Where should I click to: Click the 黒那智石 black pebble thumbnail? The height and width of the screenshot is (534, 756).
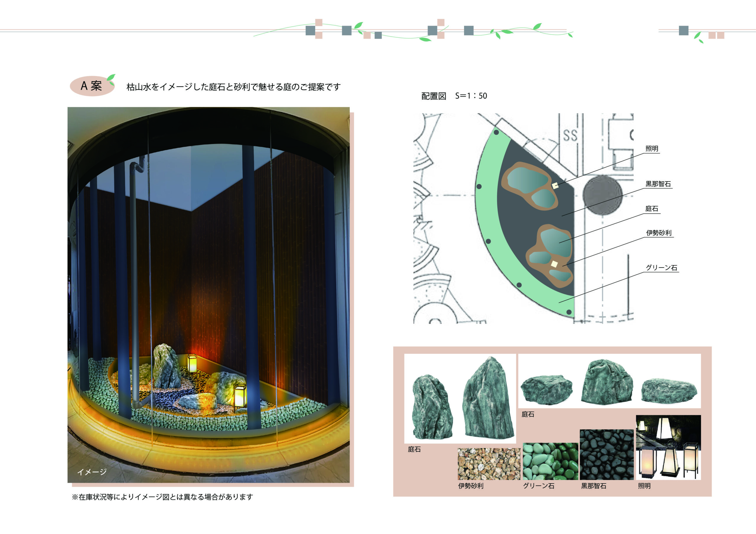607,454
